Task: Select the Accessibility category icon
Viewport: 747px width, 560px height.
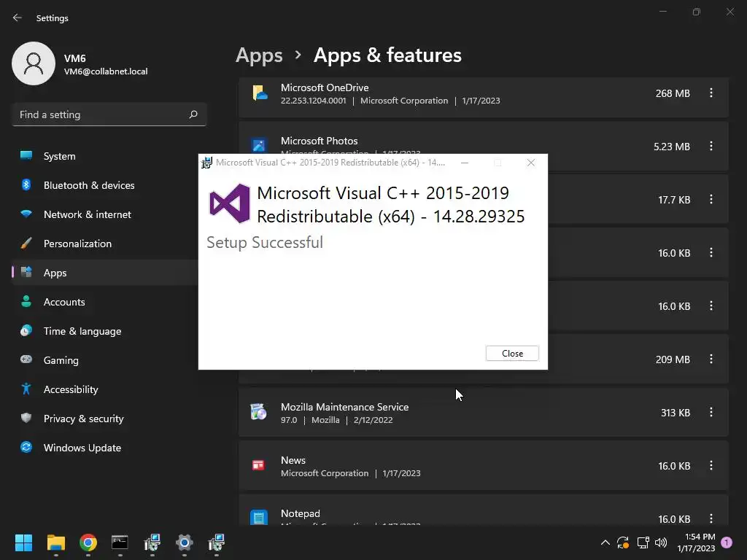Action: click(x=26, y=389)
